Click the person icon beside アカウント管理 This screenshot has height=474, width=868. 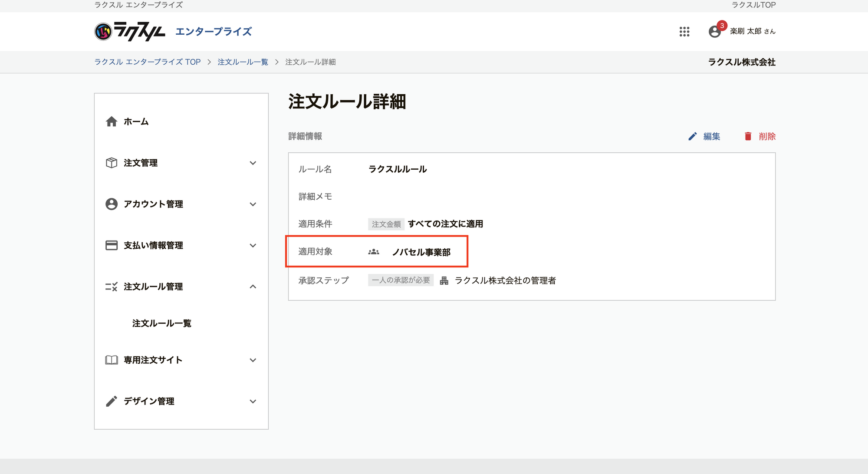click(112, 204)
